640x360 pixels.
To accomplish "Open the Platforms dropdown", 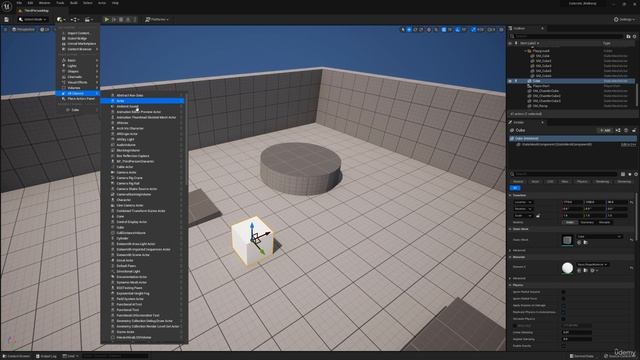I will click(x=157, y=19).
